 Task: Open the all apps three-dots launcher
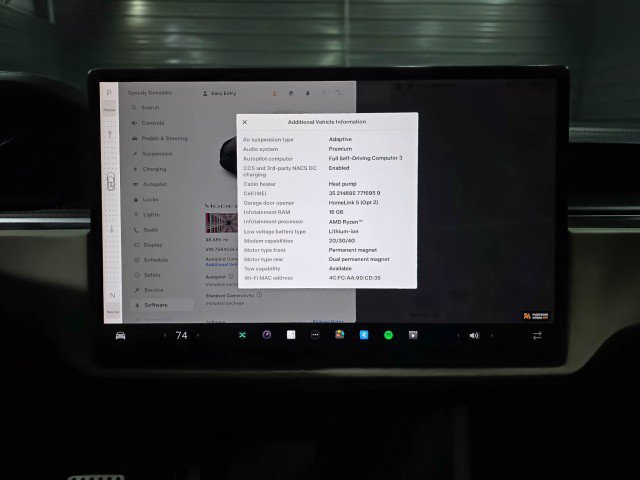(315, 335)
